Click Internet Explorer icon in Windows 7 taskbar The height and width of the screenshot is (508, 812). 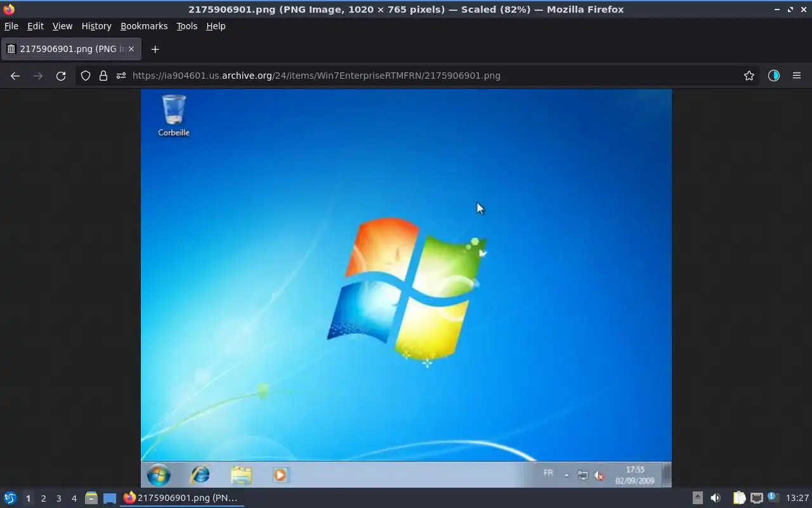coord(200,475)
